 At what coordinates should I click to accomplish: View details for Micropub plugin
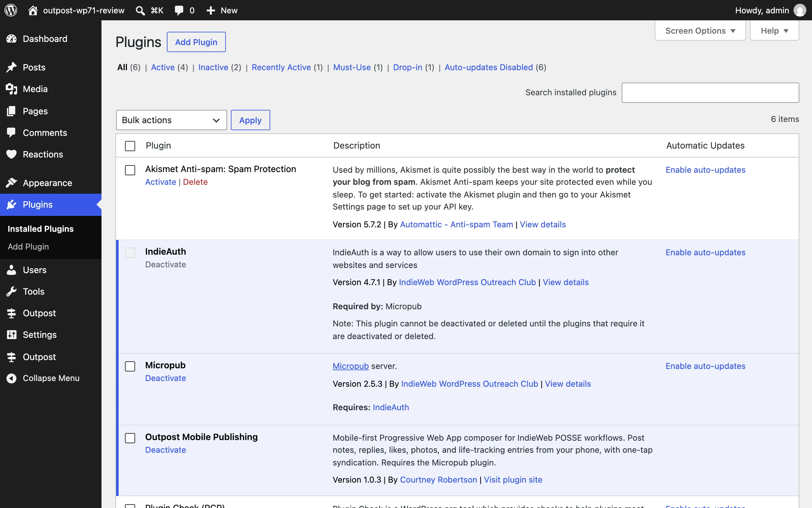tap(568, 384)
